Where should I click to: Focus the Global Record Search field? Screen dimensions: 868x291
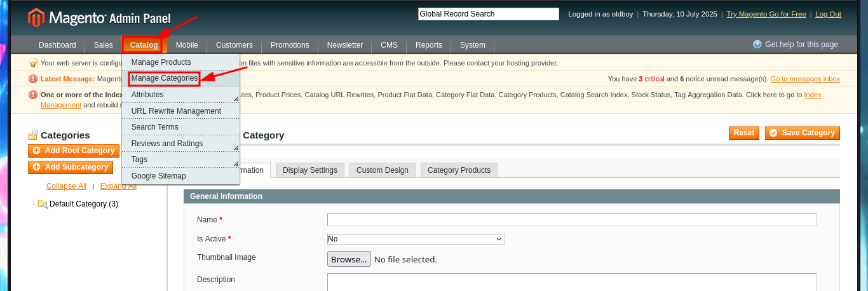(489, 14)
